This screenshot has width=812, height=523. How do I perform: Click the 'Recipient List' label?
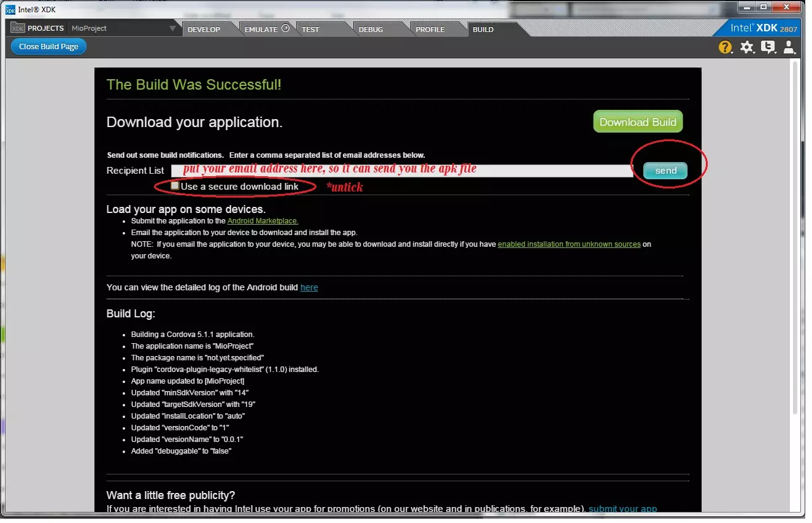pos(136,171)
